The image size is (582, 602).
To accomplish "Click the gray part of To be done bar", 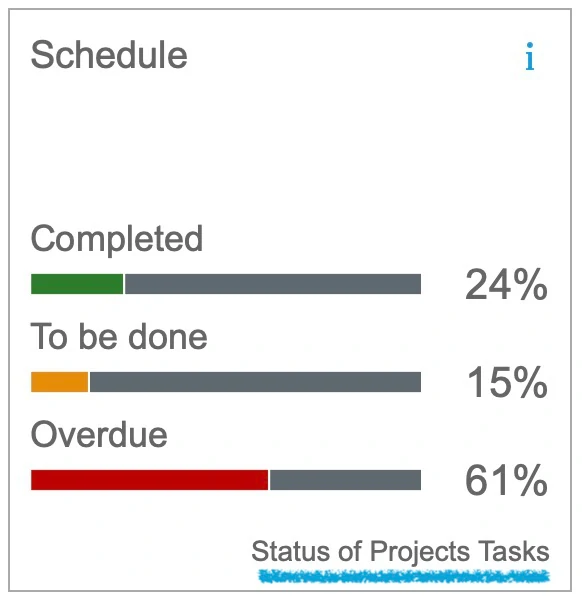I will tap(255, 382).
